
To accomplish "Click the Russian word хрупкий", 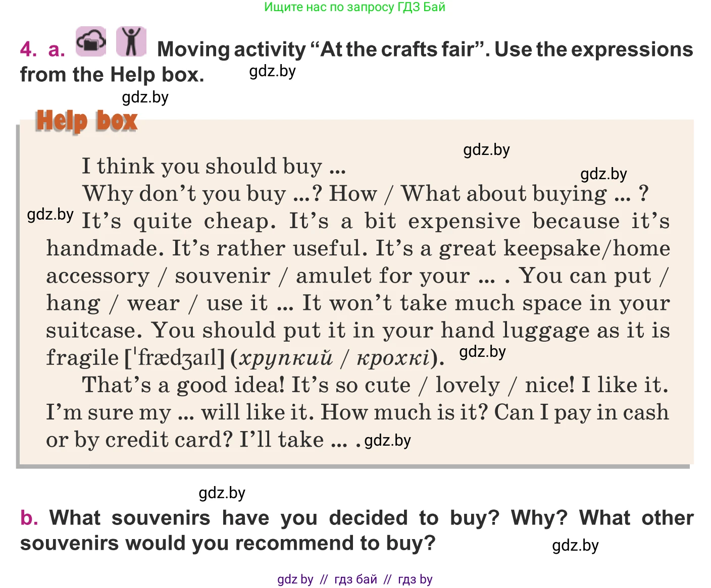I will pyautogui.click(x=285, y=358).
